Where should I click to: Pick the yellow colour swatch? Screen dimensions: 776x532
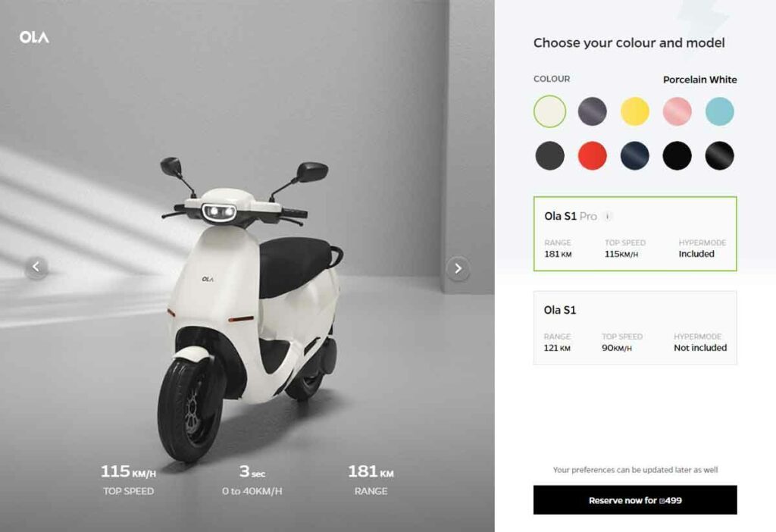click(x=635, y=111)
